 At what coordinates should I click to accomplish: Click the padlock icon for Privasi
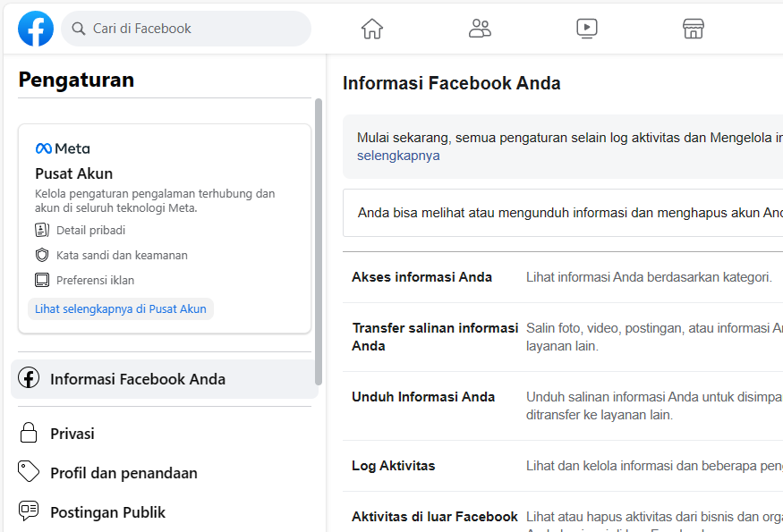click(x=29, y=433)
